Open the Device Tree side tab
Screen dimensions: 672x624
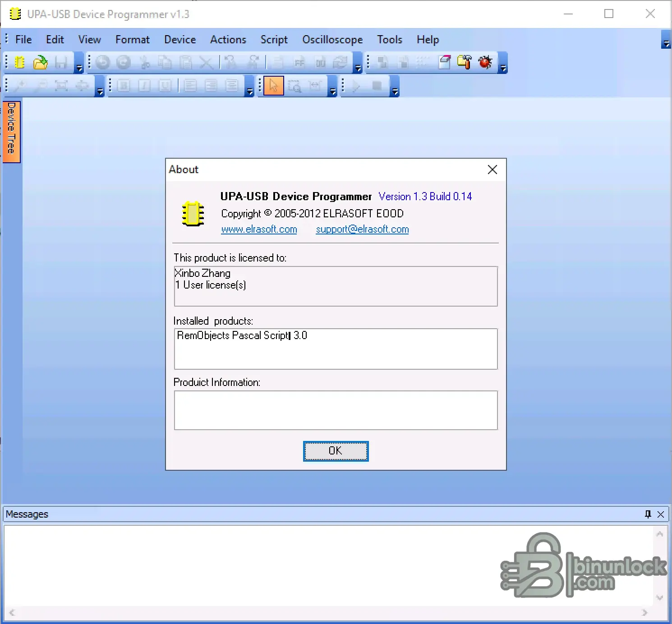(11, 131)
